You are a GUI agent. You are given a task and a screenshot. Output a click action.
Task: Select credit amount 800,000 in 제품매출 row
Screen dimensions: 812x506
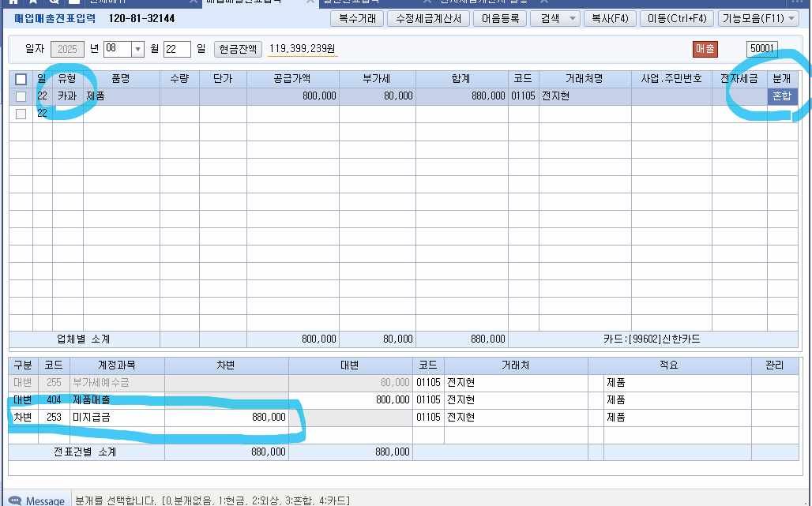(x=350, y=400)
